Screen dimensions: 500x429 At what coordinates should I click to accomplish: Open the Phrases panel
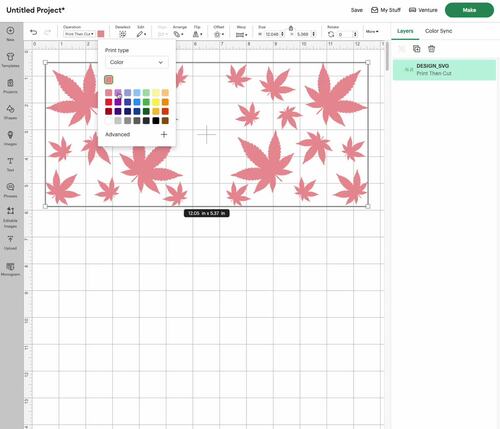point(10,190)
